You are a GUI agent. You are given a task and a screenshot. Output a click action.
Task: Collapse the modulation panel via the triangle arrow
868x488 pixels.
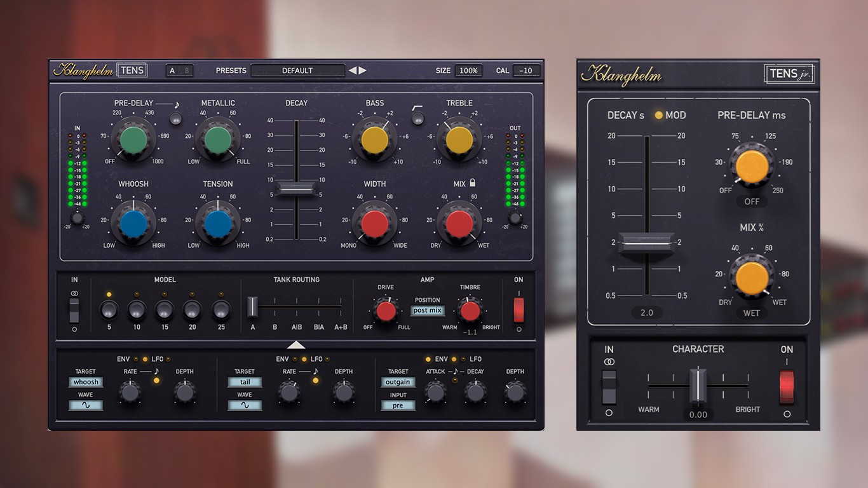(296, 345)
